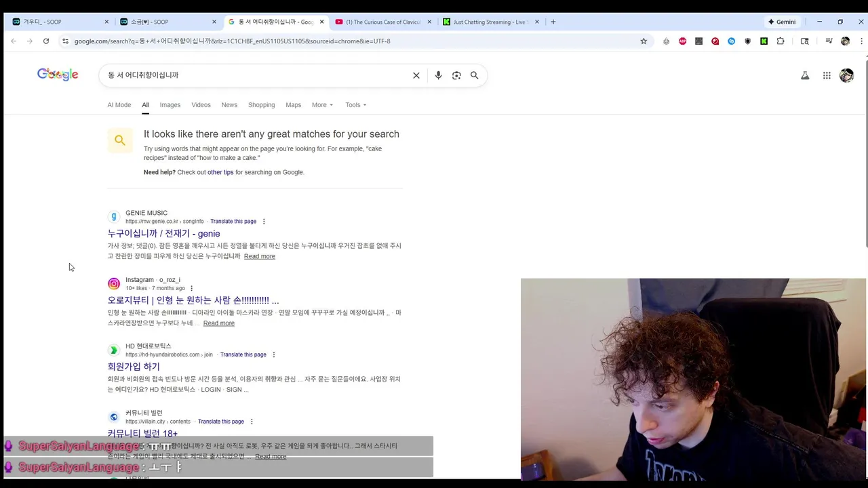Open the 'other tips' link

pos(220,172)
